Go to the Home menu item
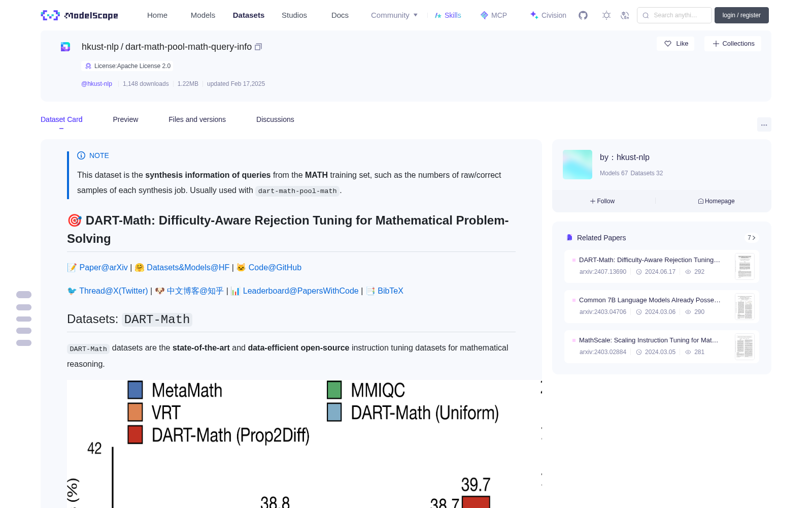Screen dimensions: 812x508 point(157,15)
